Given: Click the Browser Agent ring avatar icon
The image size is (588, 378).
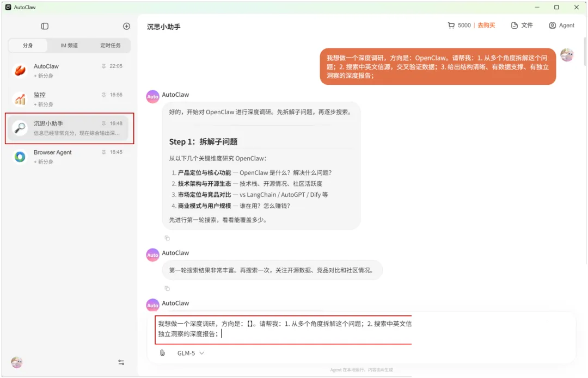Looking at the screenshot, I should (x=20, y=157).
